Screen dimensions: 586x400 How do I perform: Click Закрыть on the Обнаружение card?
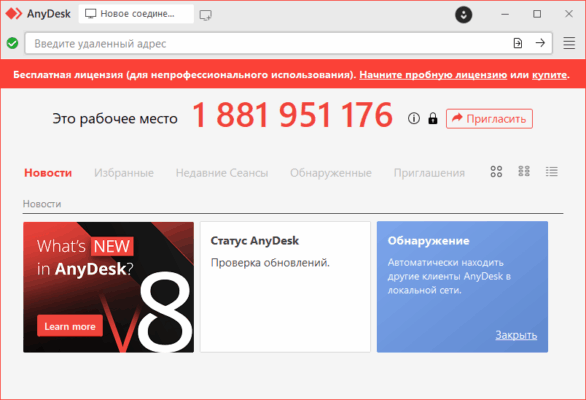[516, 335]
